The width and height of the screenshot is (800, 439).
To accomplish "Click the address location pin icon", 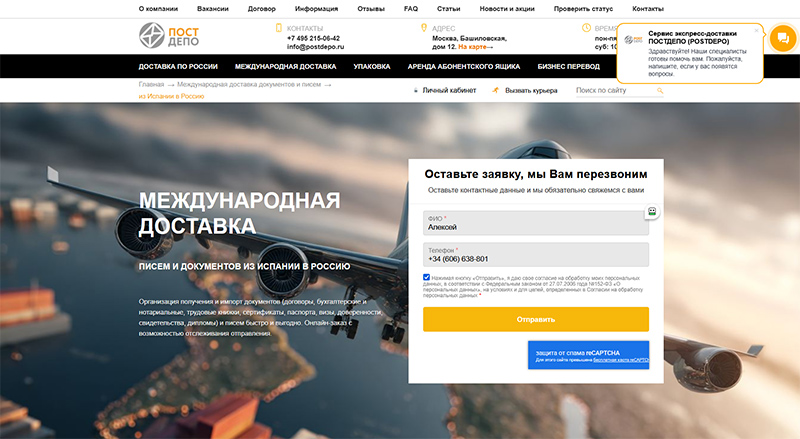I will coord(424,28).
